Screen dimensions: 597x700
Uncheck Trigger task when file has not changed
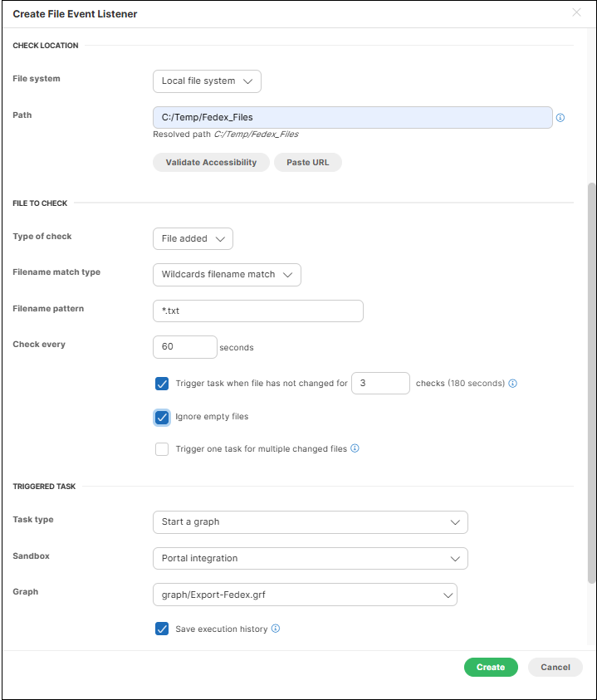pos(162,384)
